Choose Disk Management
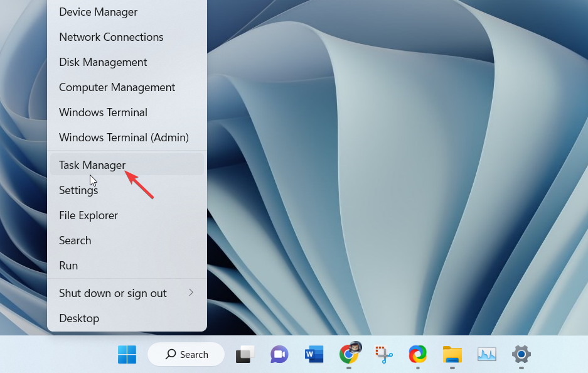Screen dimensions: 588x373 tap(127, 62)
